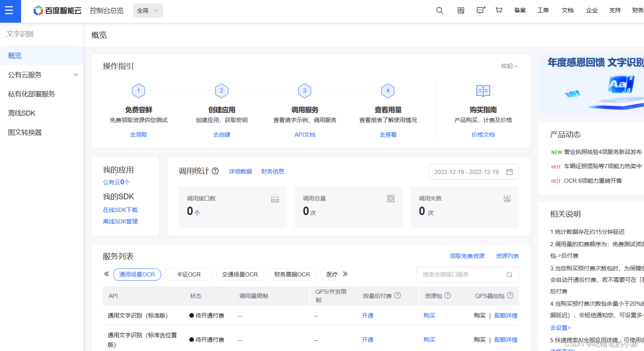Screen dimensions: 644x351
Task: Click 开通 for 通用文字识别（标准版）
Action: (367, 316)
